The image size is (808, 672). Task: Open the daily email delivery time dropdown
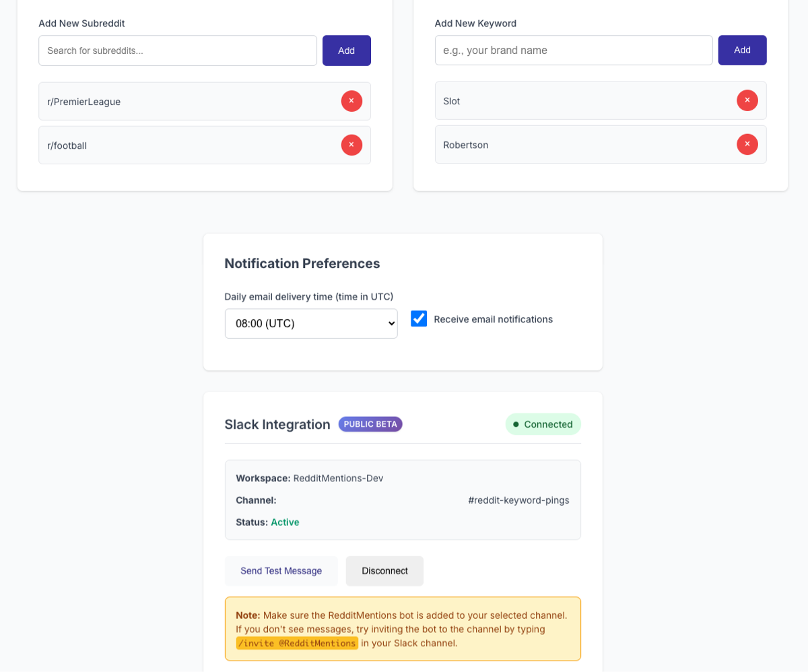(310, 323)
